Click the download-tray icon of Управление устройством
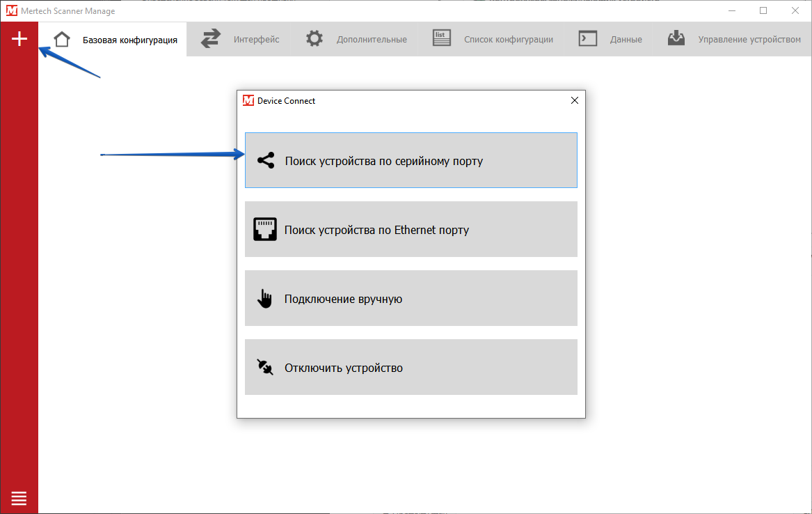The width and height of the screenshot is (812, 514). (676, 38)
